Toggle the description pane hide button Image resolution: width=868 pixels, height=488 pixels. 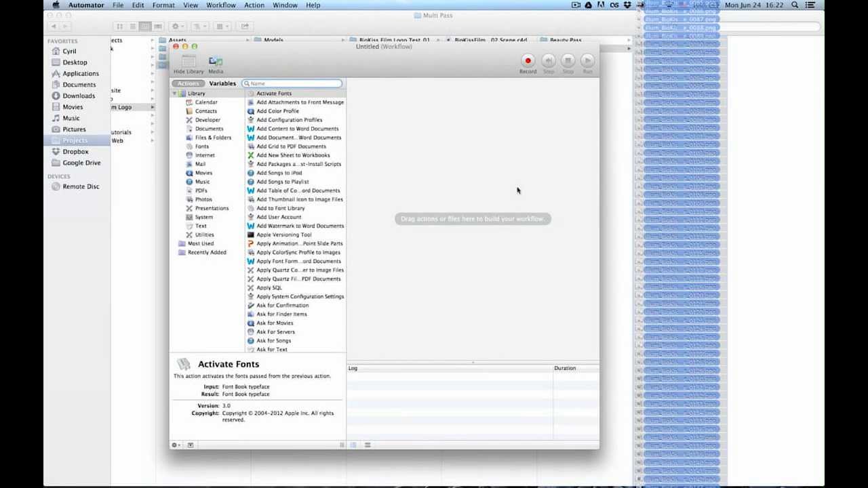[x=191, y=445]
